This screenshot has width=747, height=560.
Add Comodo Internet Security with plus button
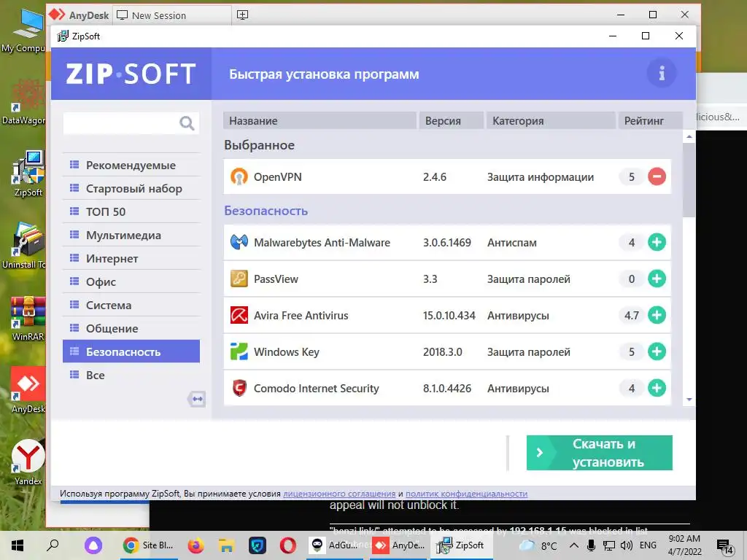pos(657,388)
